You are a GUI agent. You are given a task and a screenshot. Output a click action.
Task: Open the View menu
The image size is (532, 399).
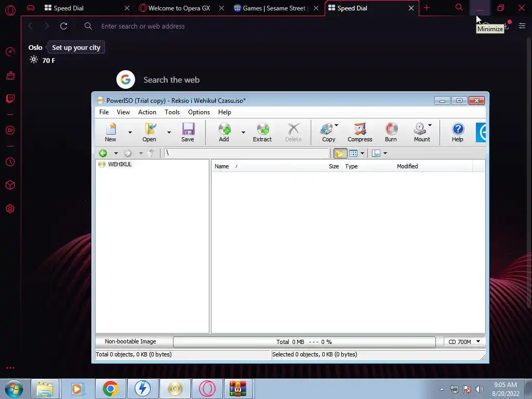click(123, 112)
